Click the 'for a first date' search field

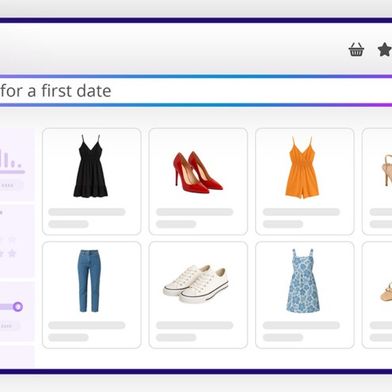(196, 91)
